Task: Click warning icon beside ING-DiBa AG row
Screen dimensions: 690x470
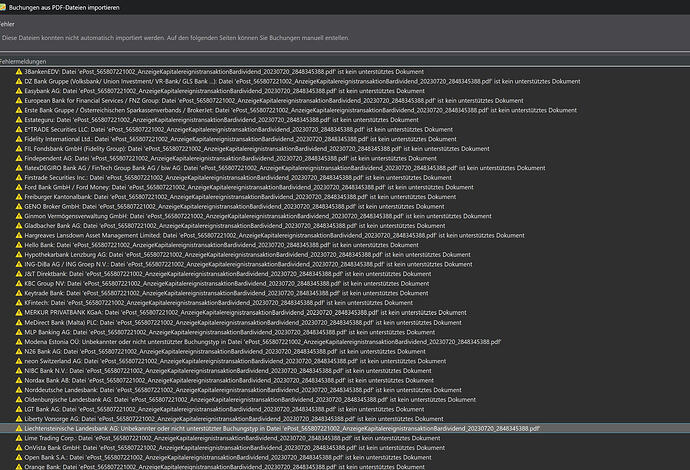Action: coord(18,264)
